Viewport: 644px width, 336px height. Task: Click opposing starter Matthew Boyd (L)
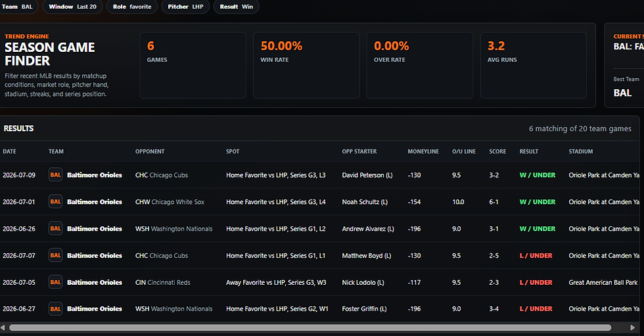pos(367,255)
